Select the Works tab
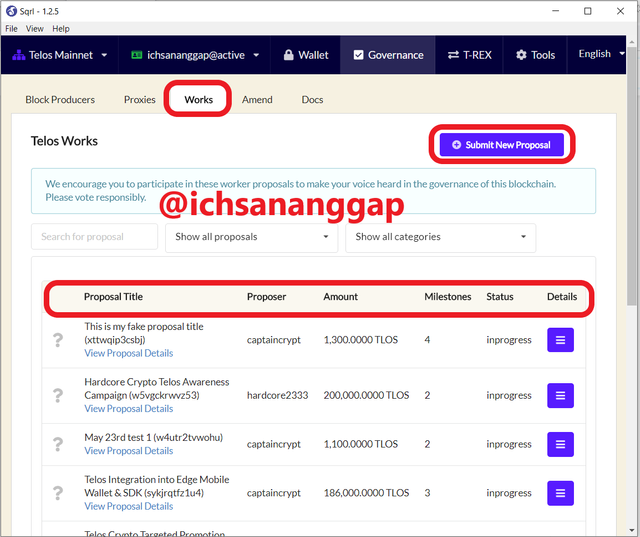This screenshot has width=640, height=537. (198, 100)
